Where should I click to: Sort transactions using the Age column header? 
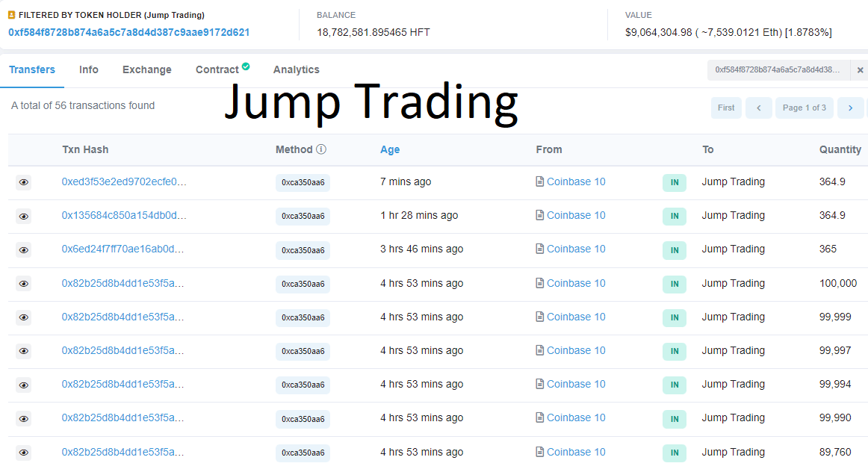390,149
